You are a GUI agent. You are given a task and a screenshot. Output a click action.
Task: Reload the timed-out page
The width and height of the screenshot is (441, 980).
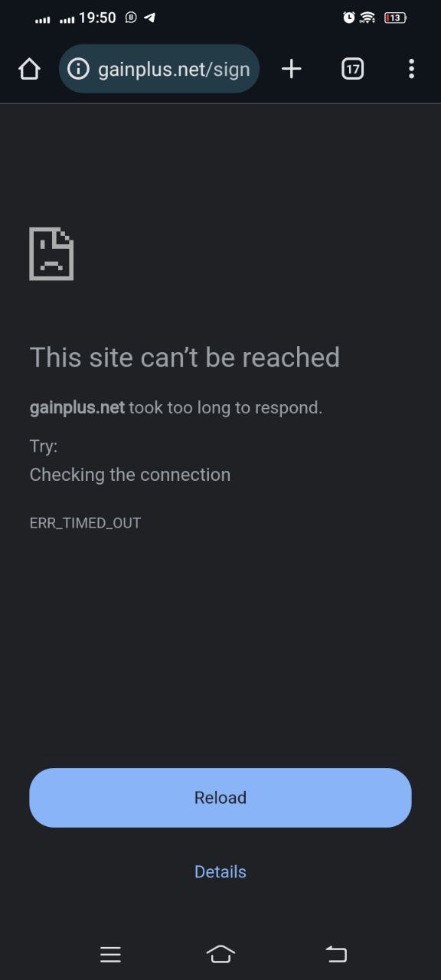pyautogui.click(x=220, y=798)
